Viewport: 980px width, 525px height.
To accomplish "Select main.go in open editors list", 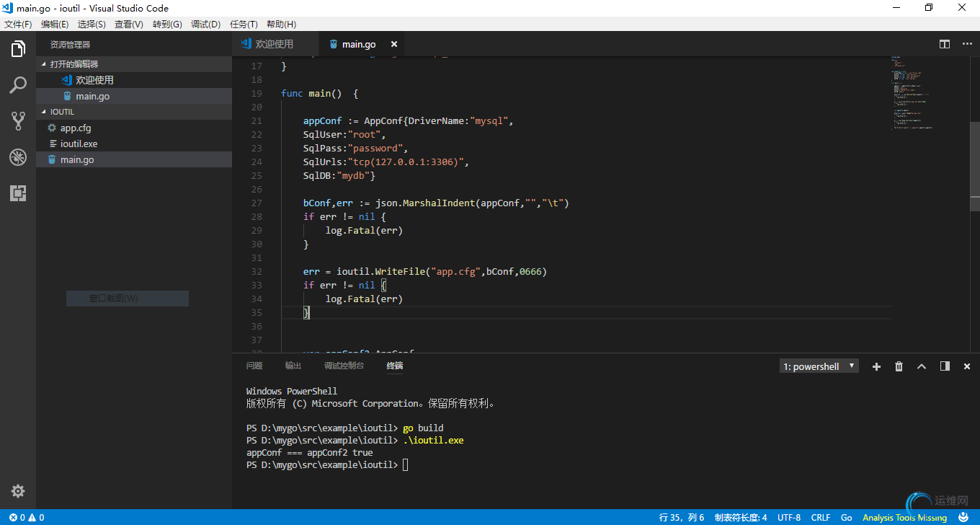I will (x=134, y=96).
